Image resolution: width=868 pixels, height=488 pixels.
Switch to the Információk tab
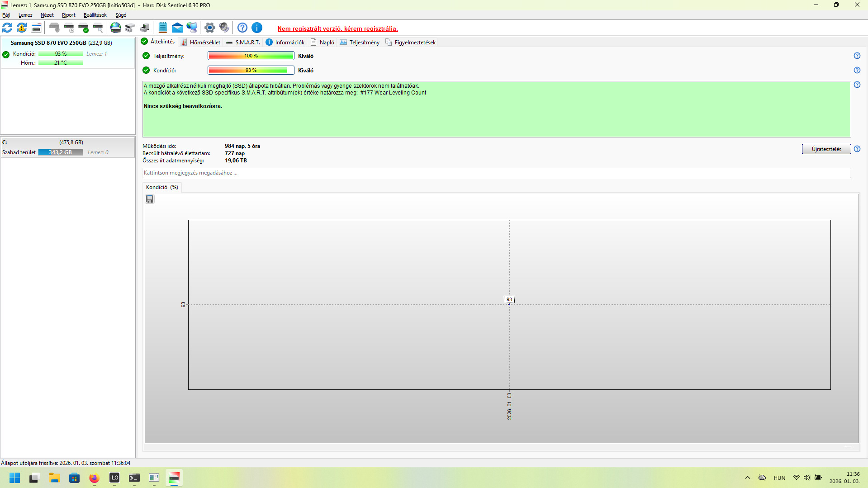(285, 42)
